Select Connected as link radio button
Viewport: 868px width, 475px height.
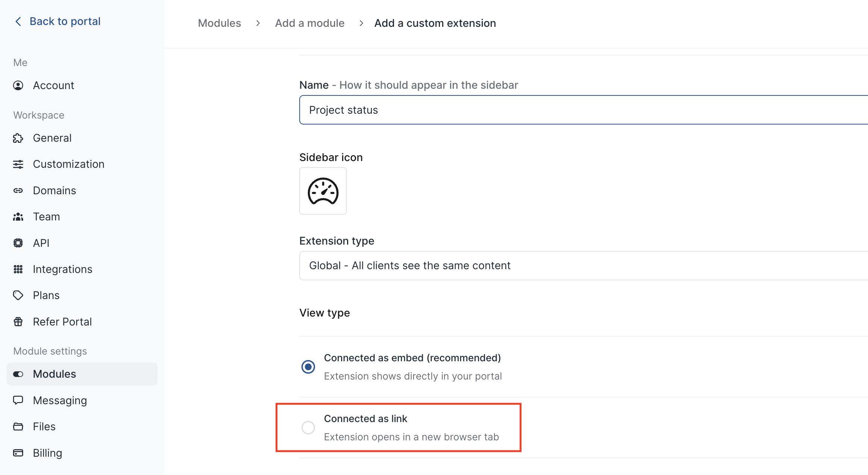pos(308,428)
